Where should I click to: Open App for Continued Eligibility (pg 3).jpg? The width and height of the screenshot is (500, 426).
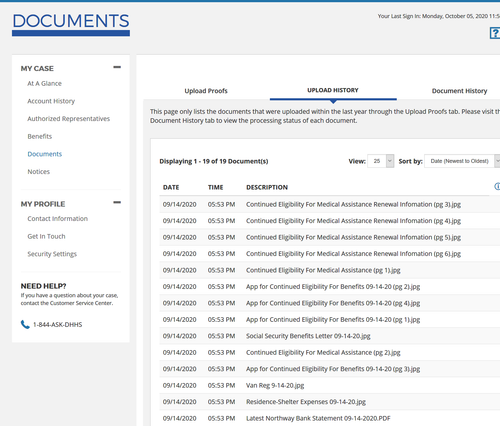333,369
